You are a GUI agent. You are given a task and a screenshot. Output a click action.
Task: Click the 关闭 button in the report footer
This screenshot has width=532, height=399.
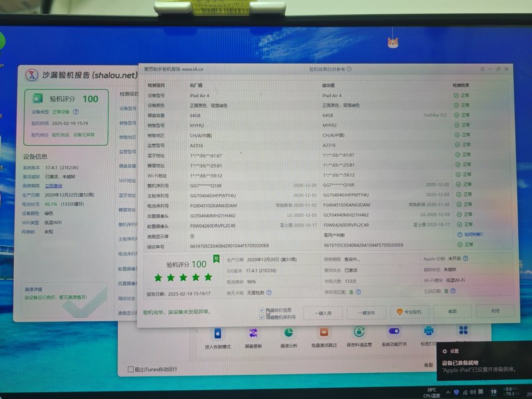495,311
